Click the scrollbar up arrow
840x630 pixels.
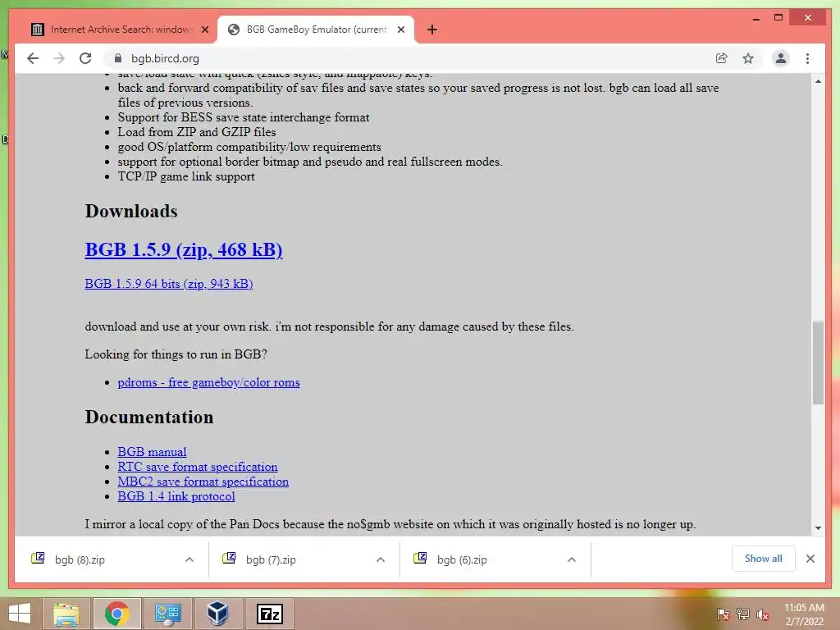pyautogui.click(x=818, y=81)
